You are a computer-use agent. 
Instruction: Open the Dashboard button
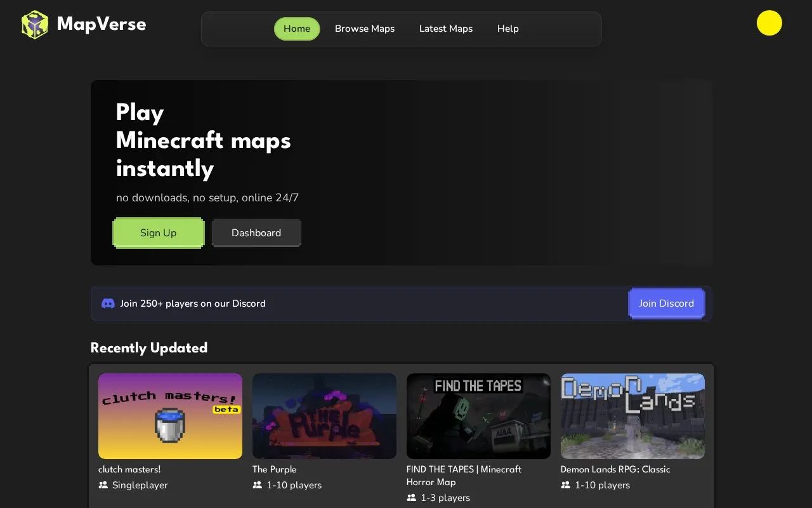tap(256, 233)
